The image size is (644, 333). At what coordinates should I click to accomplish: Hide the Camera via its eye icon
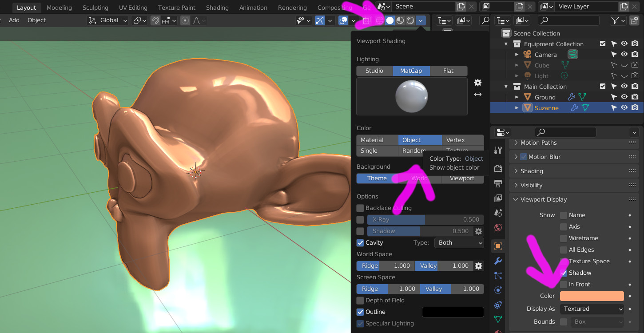tap(624, 55)
